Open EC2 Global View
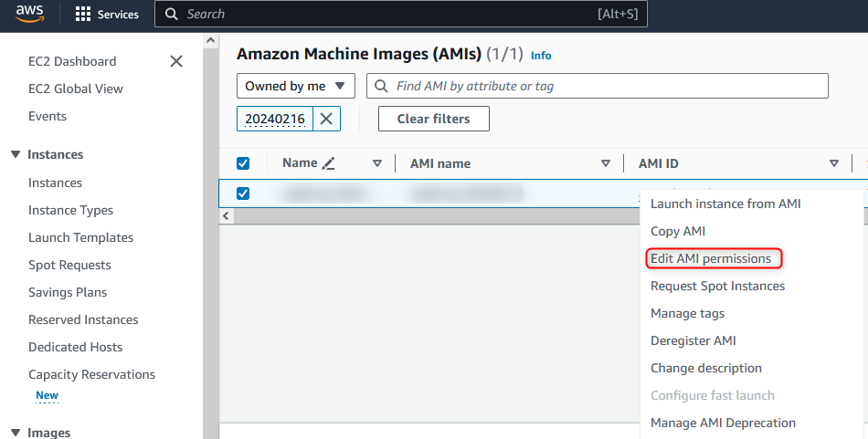The width and height of the screenshot is (868, 439). tap(75, 89)
